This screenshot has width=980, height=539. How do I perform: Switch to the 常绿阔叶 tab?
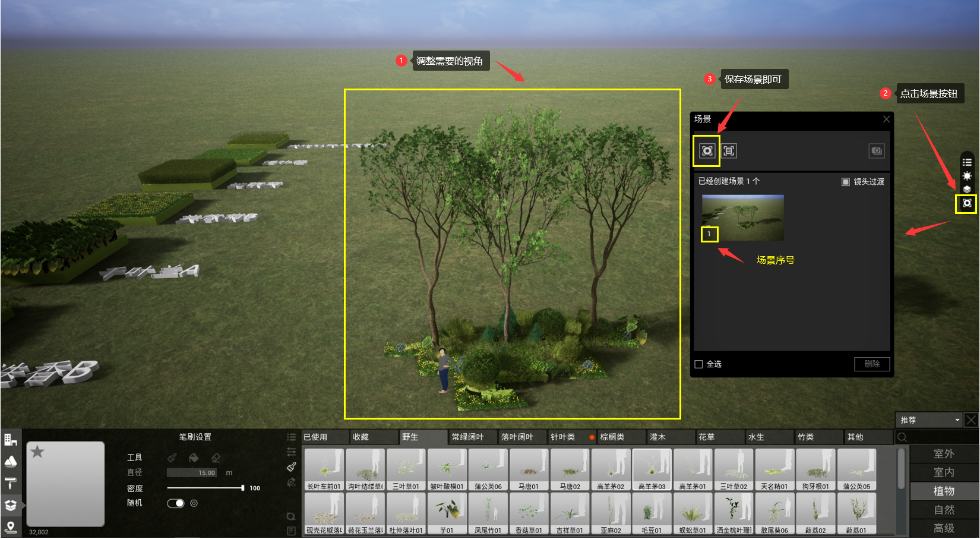click(473, 437)
